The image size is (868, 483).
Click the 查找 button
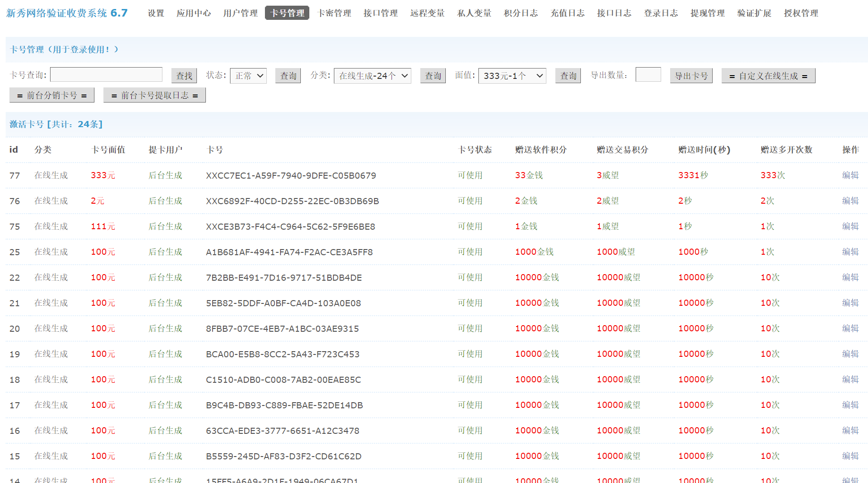[184, 76]
